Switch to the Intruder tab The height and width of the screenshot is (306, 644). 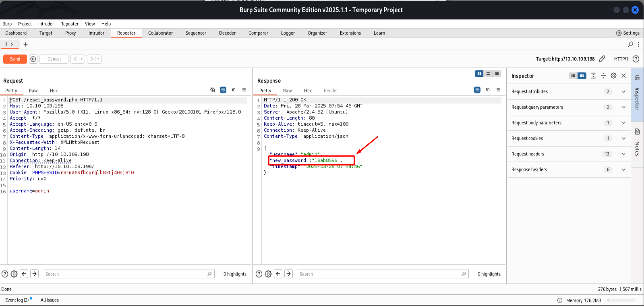pyautogui.click(x=96, y=33)
